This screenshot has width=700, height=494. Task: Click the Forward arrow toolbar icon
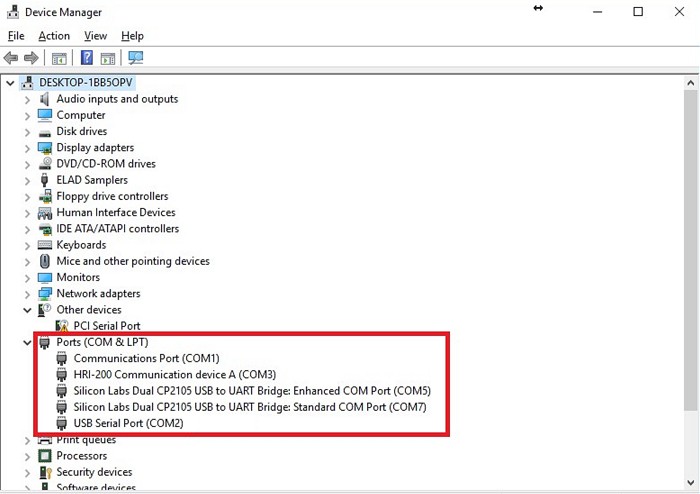click(x=31, y=58)
